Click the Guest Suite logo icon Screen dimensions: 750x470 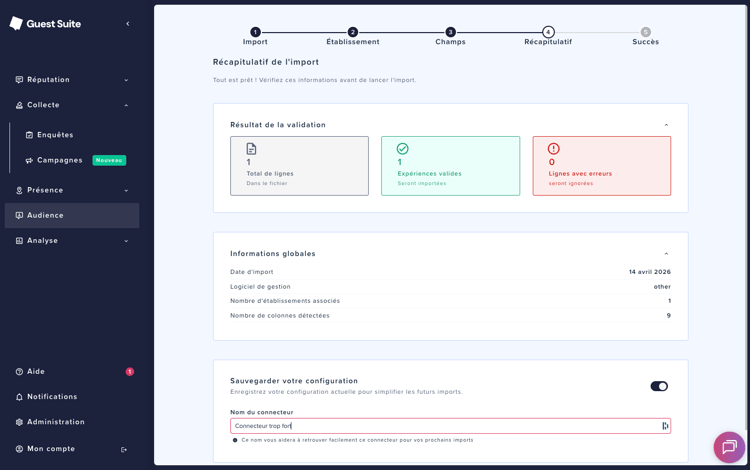tap(16, 23)
